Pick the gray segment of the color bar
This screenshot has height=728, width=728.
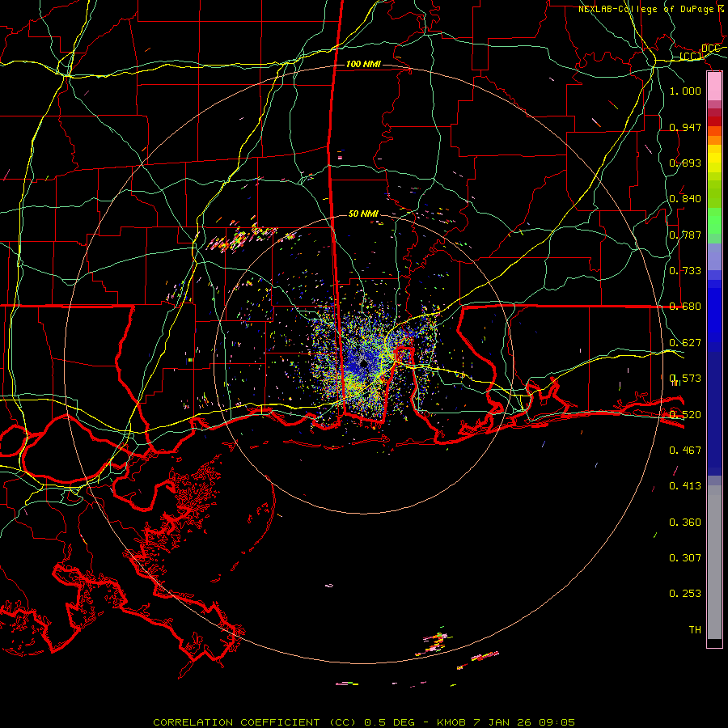(x=714, y=562)
